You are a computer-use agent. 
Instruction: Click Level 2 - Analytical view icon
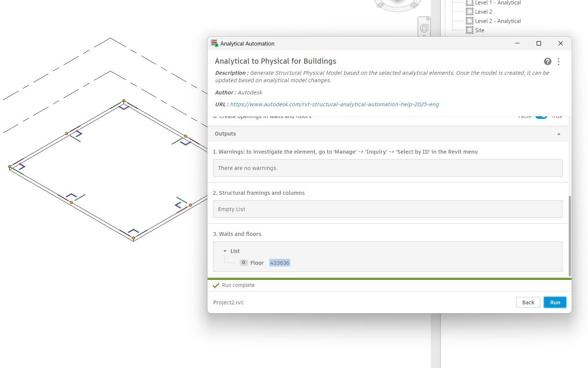point(470,21)
